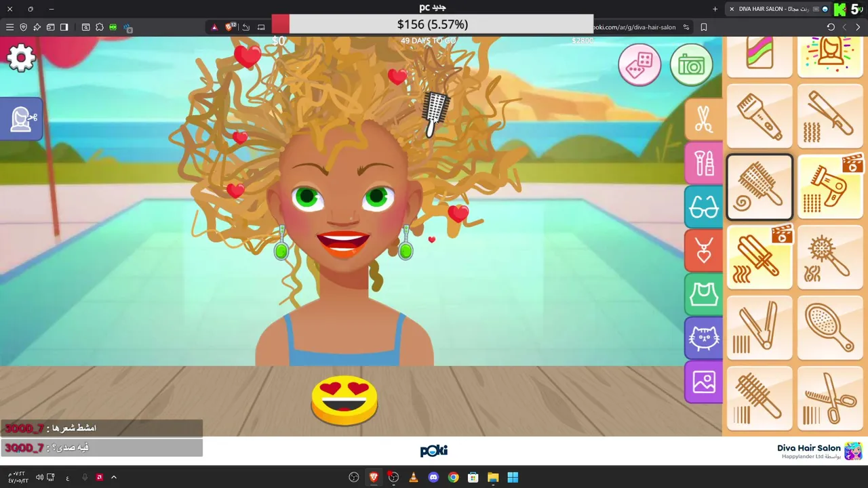Image resolution: width=868 pixels, height=488 pixels.
Task: Select the spiky round brush tool
Action: (830, 258)
